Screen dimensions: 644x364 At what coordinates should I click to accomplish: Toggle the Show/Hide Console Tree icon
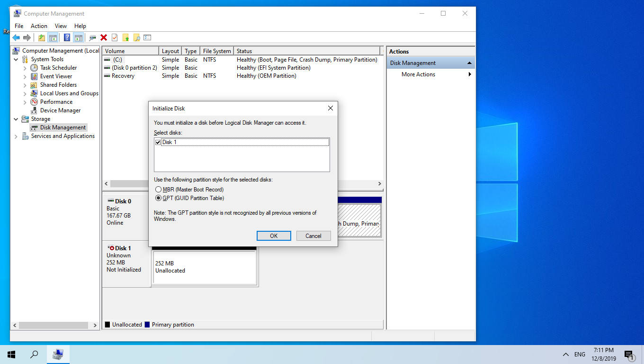(53, 37)
